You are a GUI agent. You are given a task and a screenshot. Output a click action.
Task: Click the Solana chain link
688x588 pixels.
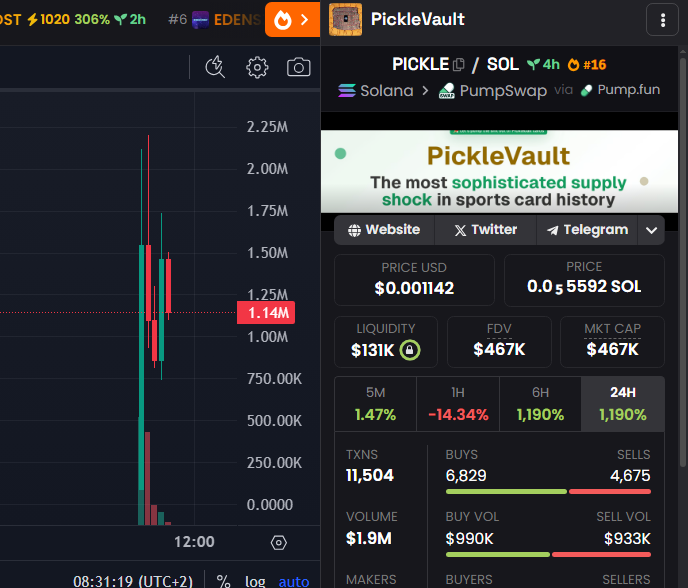(x=376, y=90)
